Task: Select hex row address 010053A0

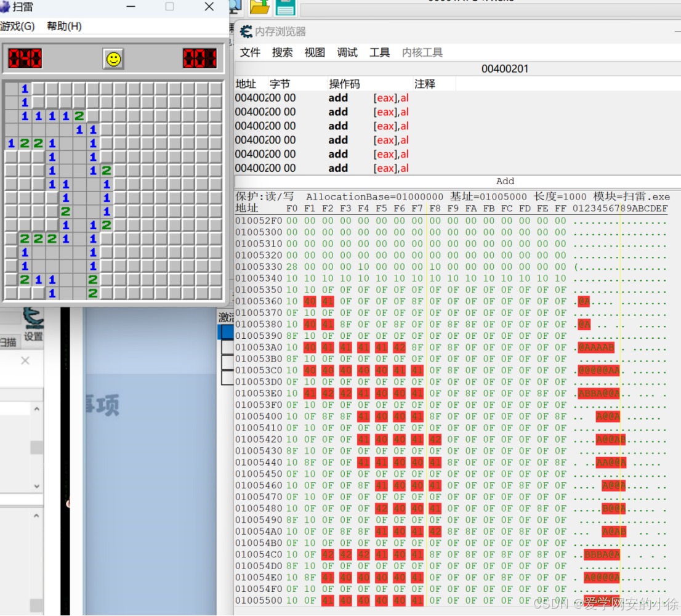Action: [x=259, y=347]
